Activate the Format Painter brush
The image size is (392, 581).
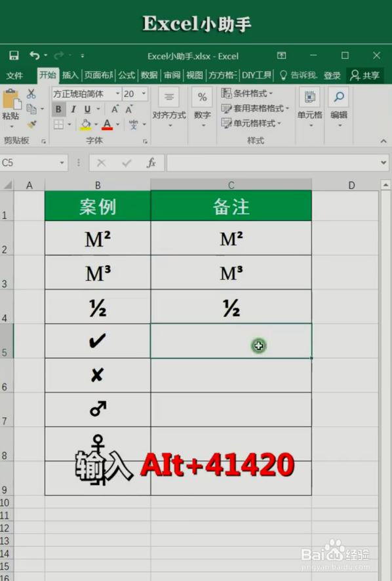pyautogui.click(x=32, y=124)
